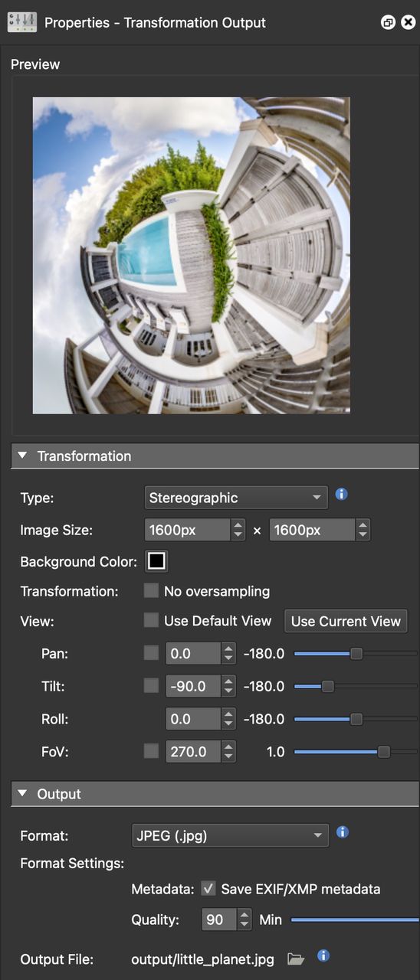Screen dimensions: 420x980
Task: Click the Tilt value field -90.0
Action: coord(193,687)
